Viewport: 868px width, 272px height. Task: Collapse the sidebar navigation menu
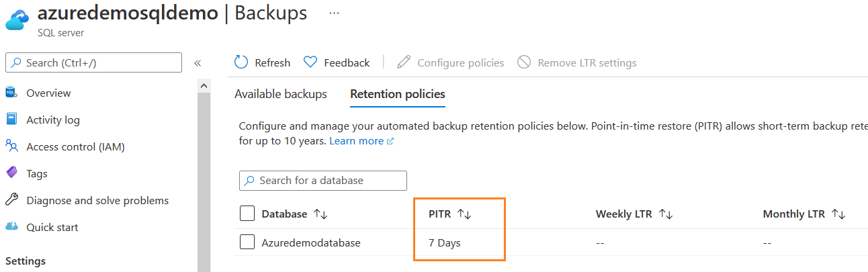pos(198,63)
